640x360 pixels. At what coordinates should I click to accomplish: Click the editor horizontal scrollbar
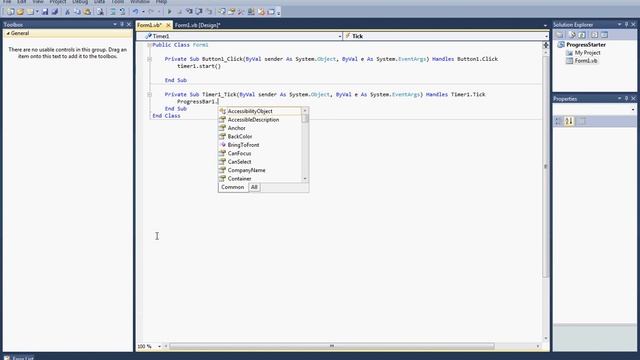[332, 347]
